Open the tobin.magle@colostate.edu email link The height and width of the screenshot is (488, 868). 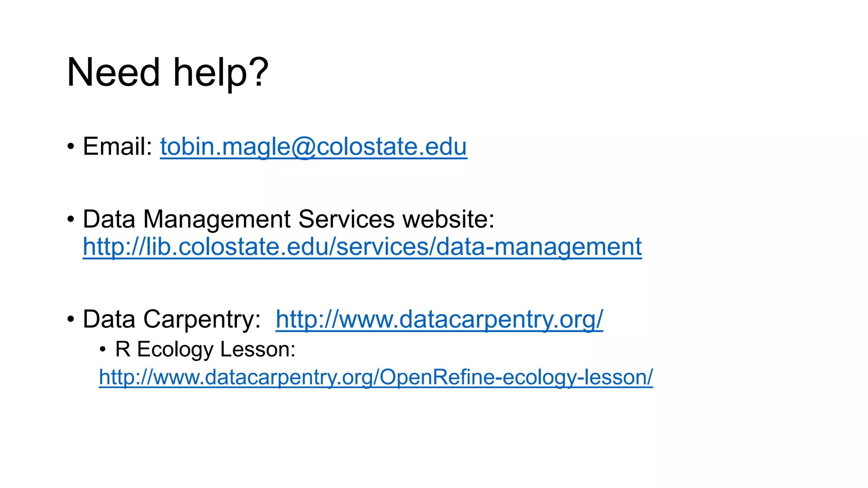[314, 147]
